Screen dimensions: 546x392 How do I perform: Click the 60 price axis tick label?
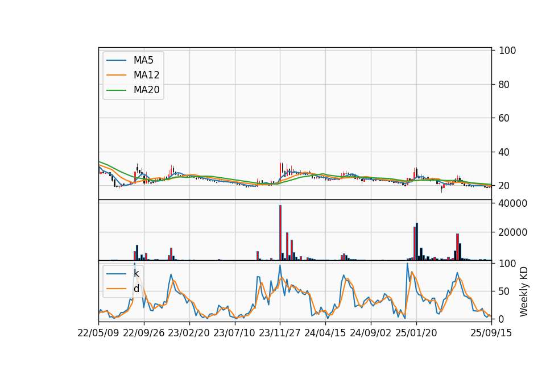[x=504, y=118]
